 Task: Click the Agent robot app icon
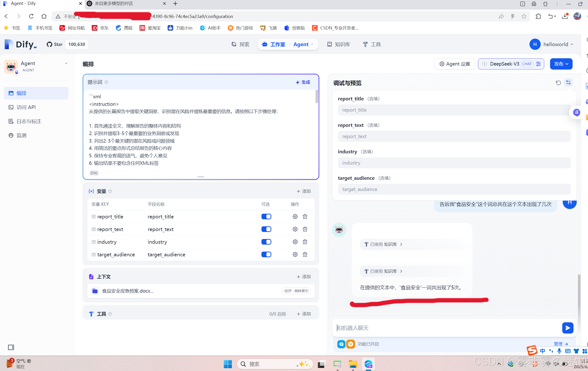pyautogui.click(x=11, y=66)
